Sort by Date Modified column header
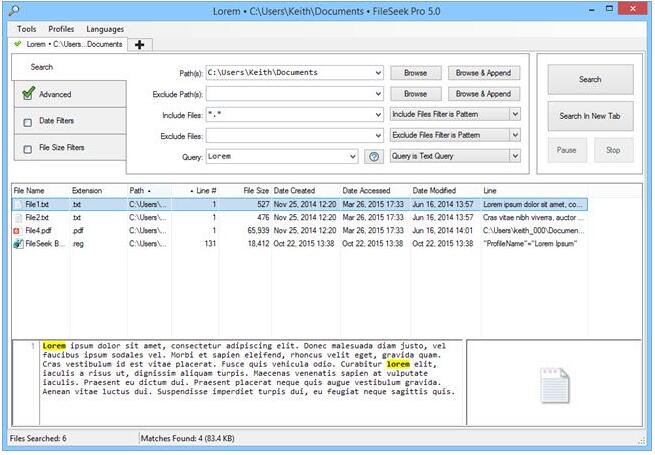Screen dimensions: 655x455 tap(445, 191)
